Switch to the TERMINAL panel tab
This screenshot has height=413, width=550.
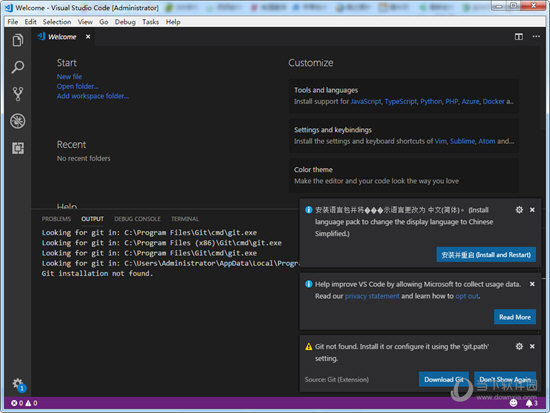(x=185, y=219)
